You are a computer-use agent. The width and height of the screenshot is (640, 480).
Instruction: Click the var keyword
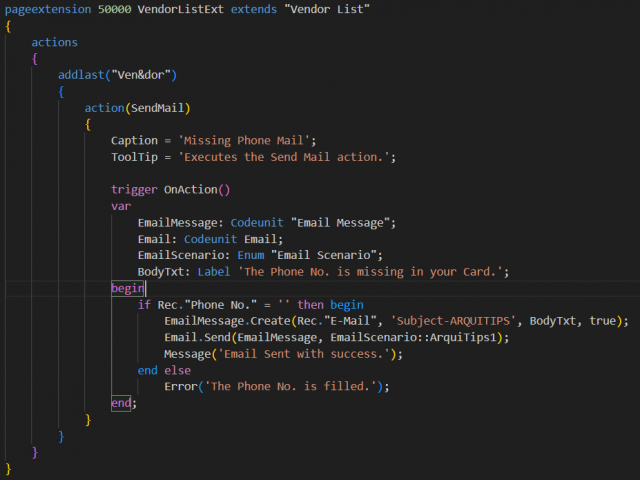(121, 206)
